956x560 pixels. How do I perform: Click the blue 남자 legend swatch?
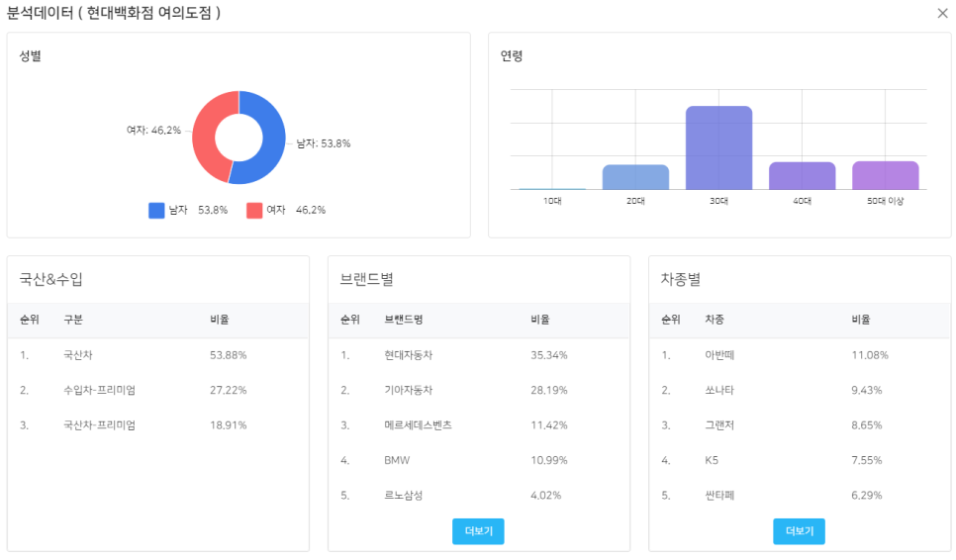click(156, 210)
